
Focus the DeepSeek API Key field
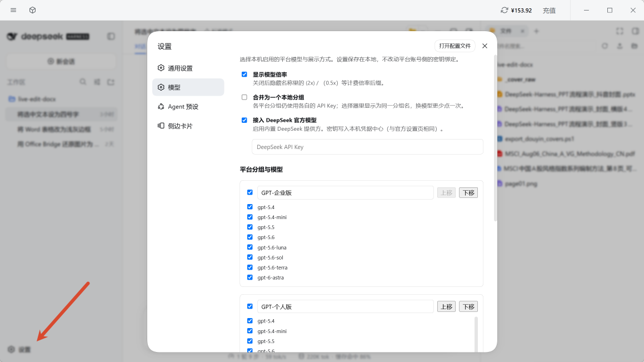pyautogui.click(x=367, y=147)
